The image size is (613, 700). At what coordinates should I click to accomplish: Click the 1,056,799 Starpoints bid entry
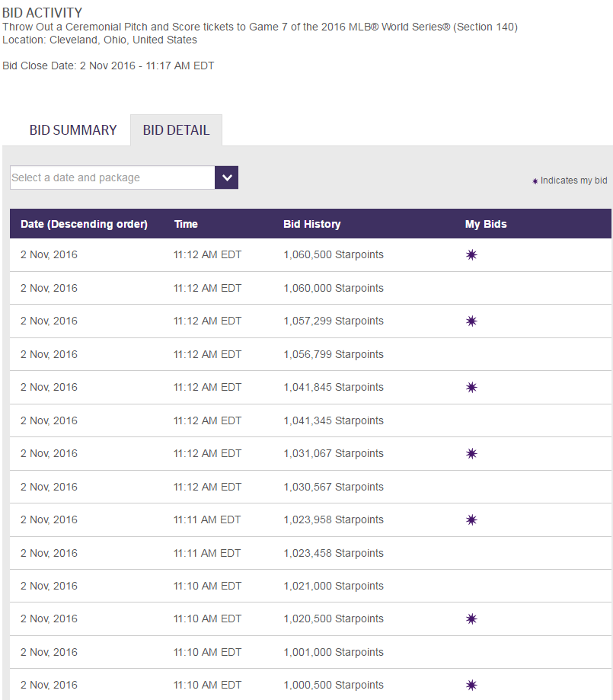click(334, 354)
